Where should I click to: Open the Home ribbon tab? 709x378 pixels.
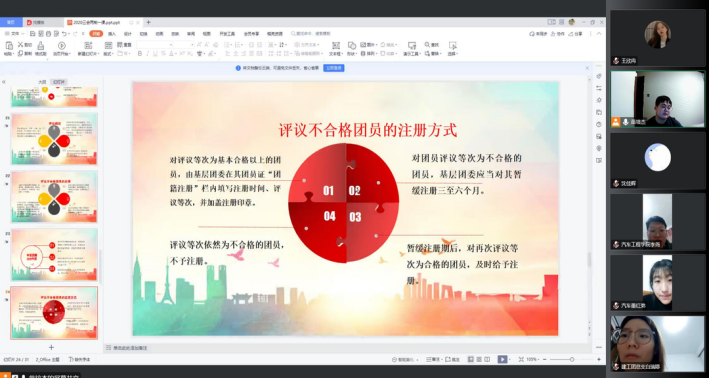tap(96, 34)
